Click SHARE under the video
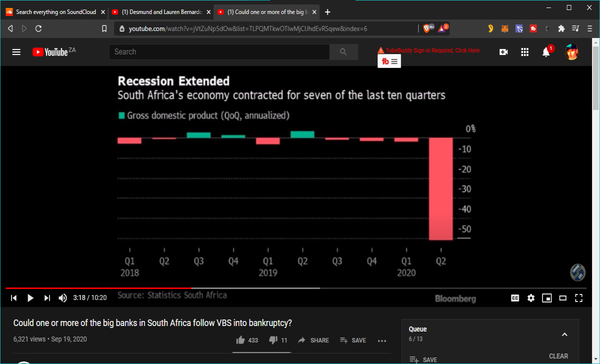600x364 pixels. [313, 340]
